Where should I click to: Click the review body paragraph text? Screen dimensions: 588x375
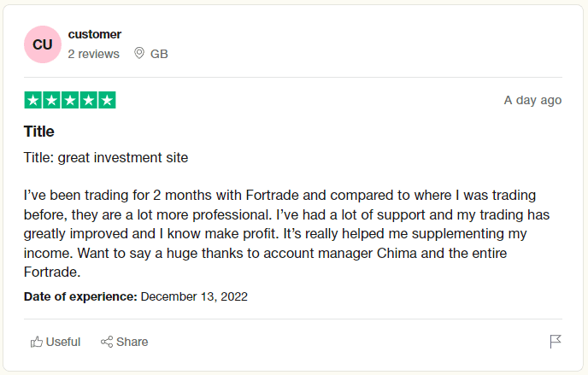coord(286,233)
